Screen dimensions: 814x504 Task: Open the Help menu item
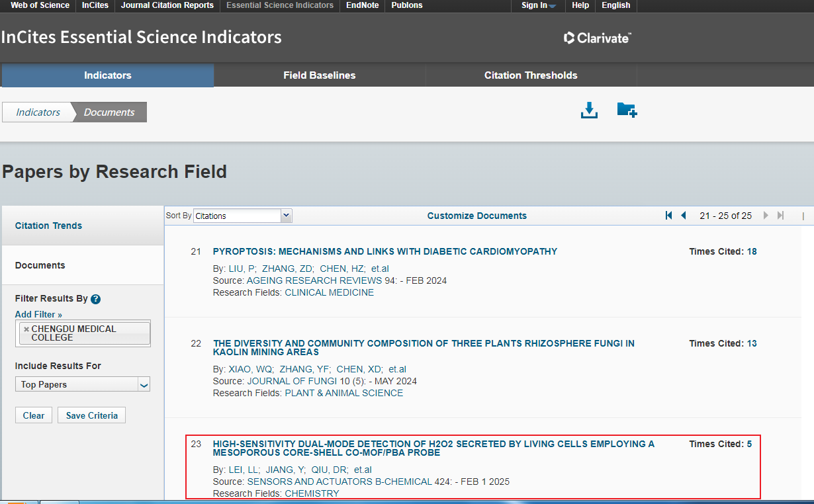(580, 5)
